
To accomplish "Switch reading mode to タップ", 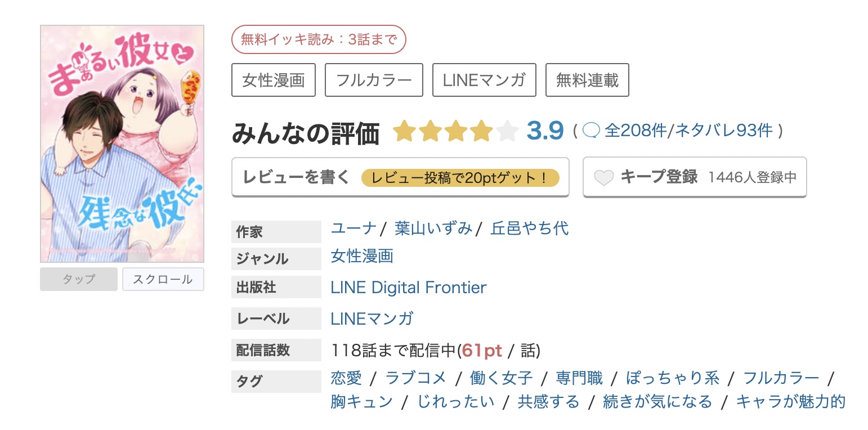I will coord(79,279).
